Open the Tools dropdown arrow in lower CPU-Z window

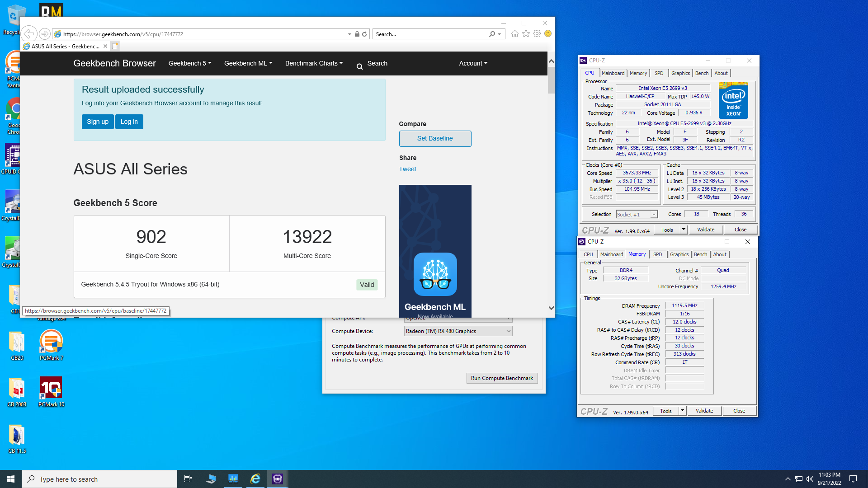point(682,411)
